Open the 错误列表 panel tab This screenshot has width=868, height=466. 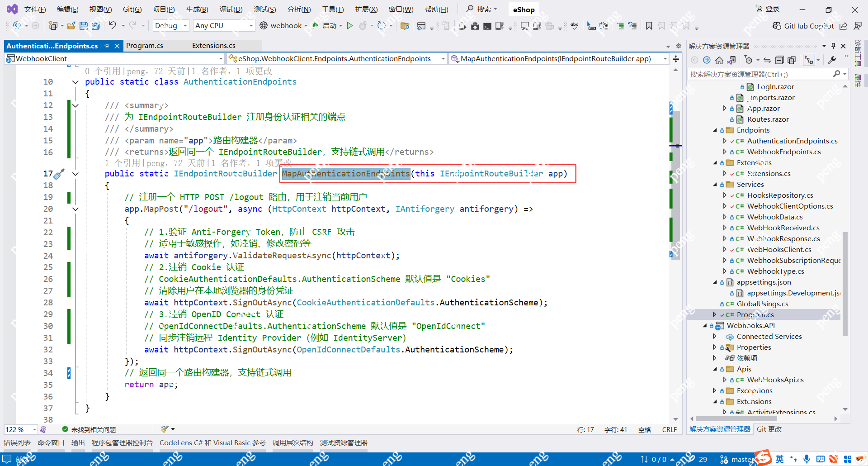tap(17, 442)
